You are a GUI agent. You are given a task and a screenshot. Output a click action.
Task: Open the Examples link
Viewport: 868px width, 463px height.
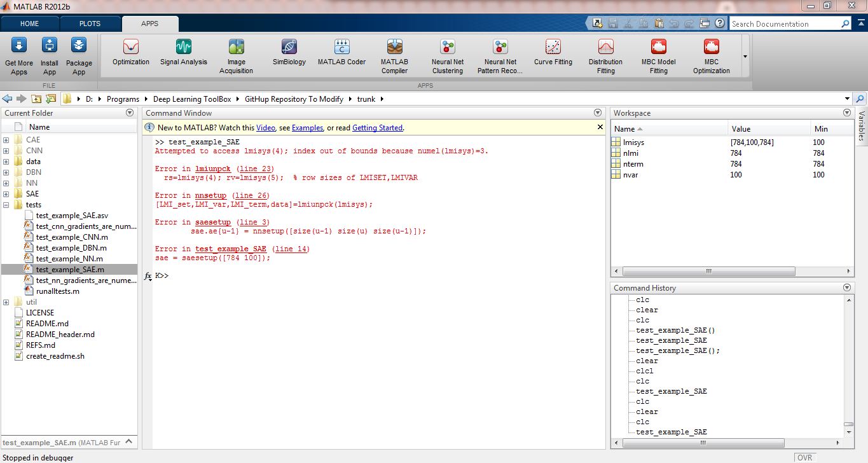pyautogui.click(x=307, y=128)
